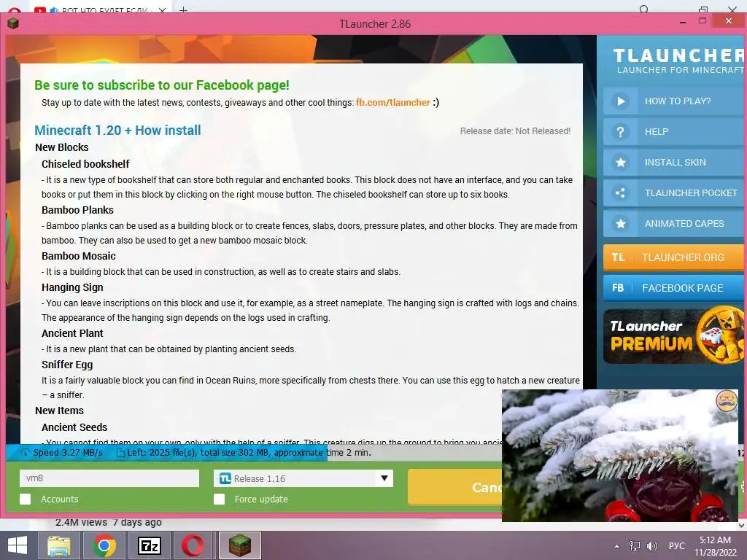Click Minecraft 1.20 + How install heading
The height and width of the screenshot is (560, 747).
tap(117, 130)
